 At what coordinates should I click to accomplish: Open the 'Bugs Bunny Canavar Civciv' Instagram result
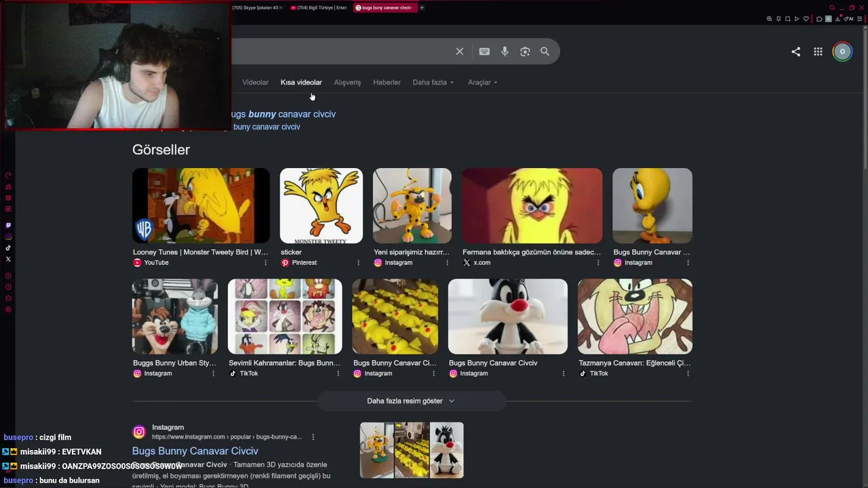[x=195, y=451]
